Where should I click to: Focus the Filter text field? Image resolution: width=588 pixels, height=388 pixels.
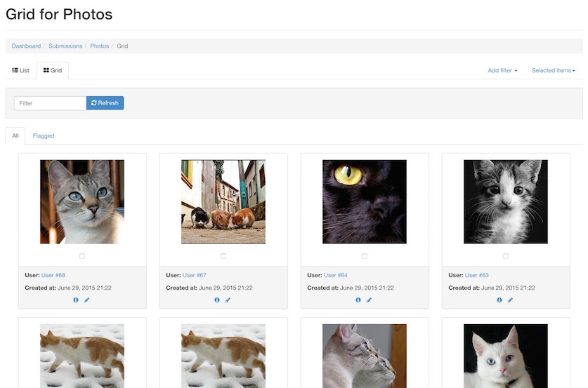51,103
